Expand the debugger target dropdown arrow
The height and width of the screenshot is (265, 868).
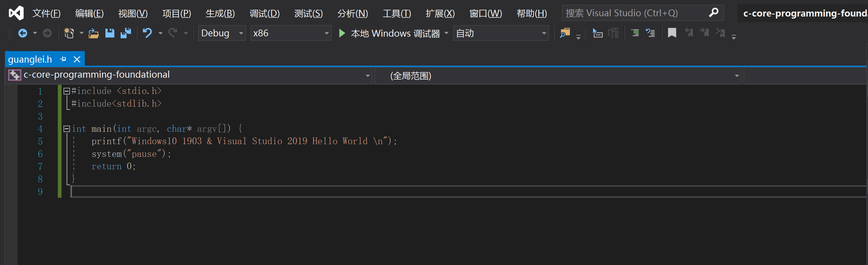(447, 33)
